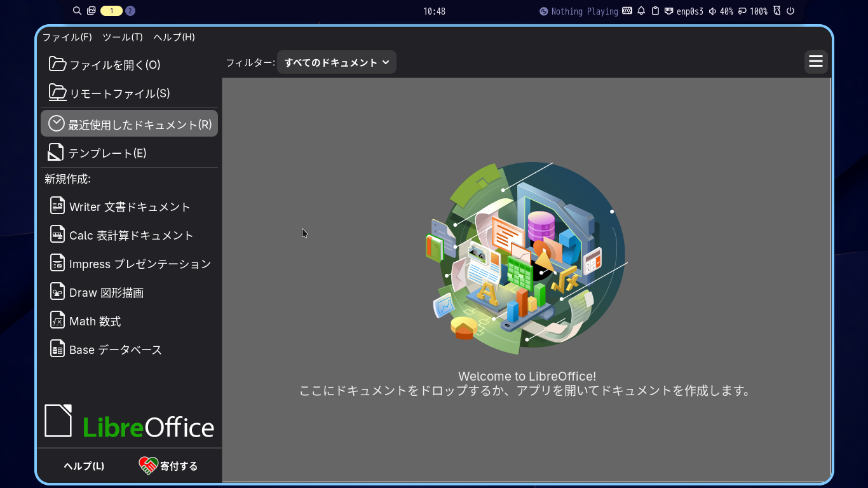The image size is (868, 488).
Task: Click the 100% indicator in top panel
Action: point(752,11)
